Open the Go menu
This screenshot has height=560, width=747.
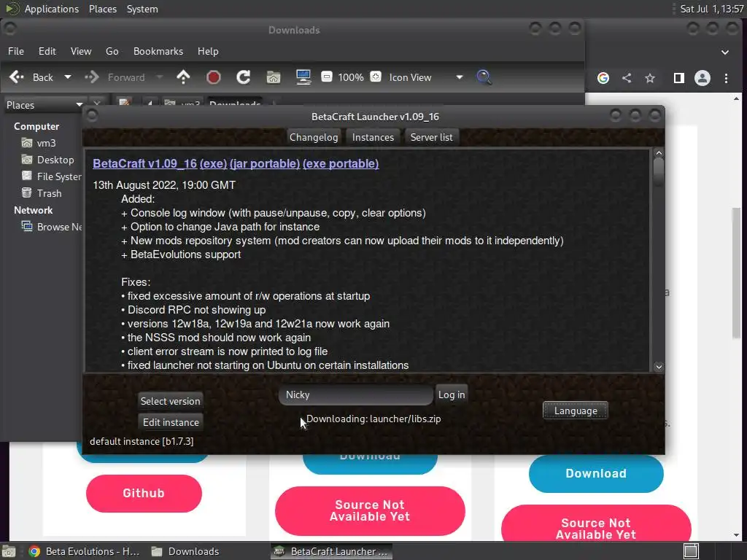112,51
